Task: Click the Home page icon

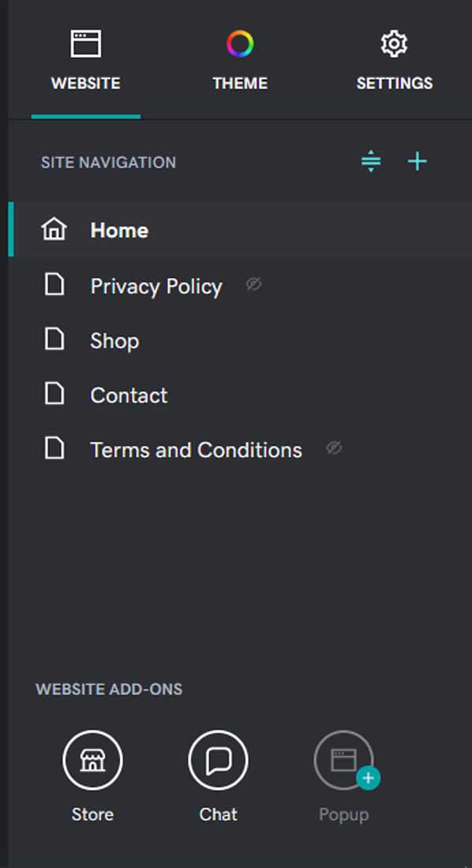Action: click(53, 229)
